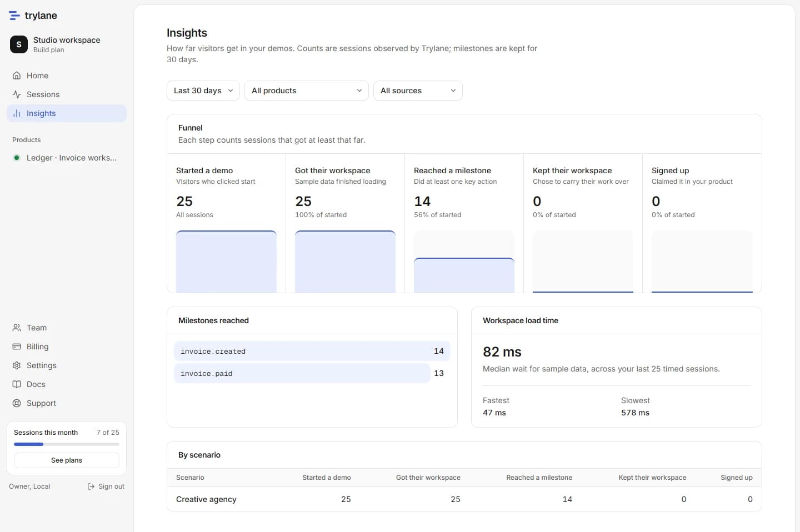Image resolution: width=800 pixels, height=532 pixels.
Task: Click the Settings gear icon
Action: coord(17,365)
